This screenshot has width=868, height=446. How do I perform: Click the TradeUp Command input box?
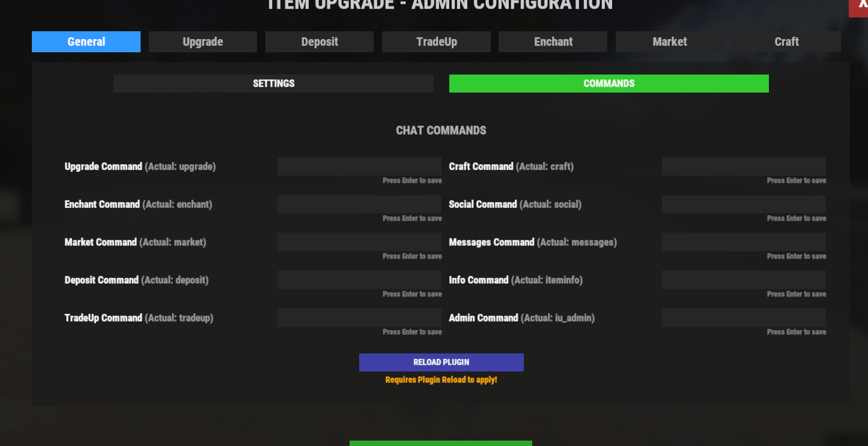click(359, 318)
